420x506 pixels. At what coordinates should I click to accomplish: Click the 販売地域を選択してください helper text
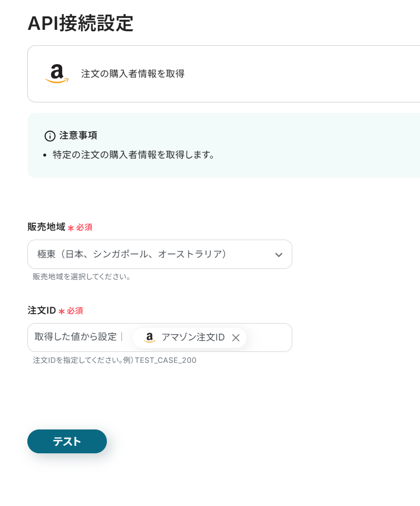pyautogui.click(x=82, y=277)
